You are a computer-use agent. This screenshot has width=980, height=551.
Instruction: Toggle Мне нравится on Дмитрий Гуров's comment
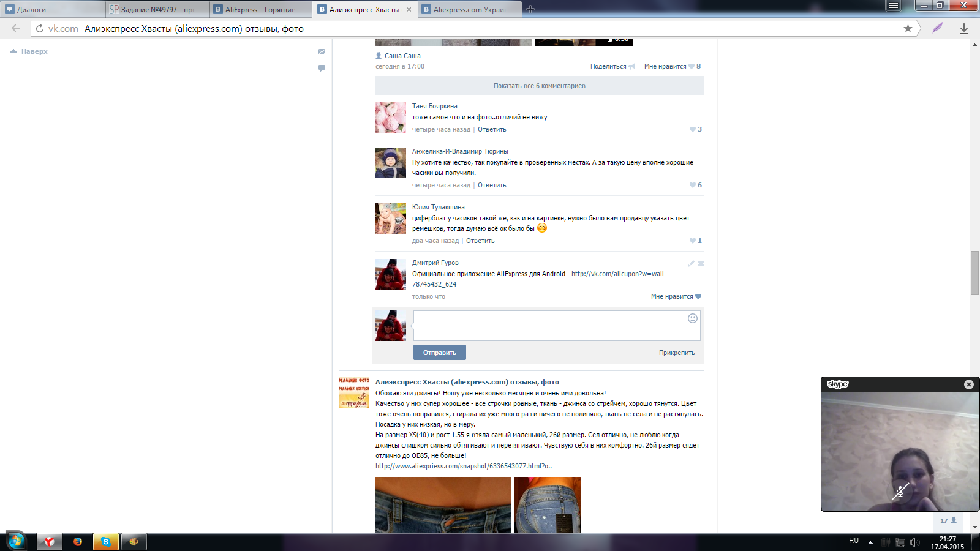(676, 296)
